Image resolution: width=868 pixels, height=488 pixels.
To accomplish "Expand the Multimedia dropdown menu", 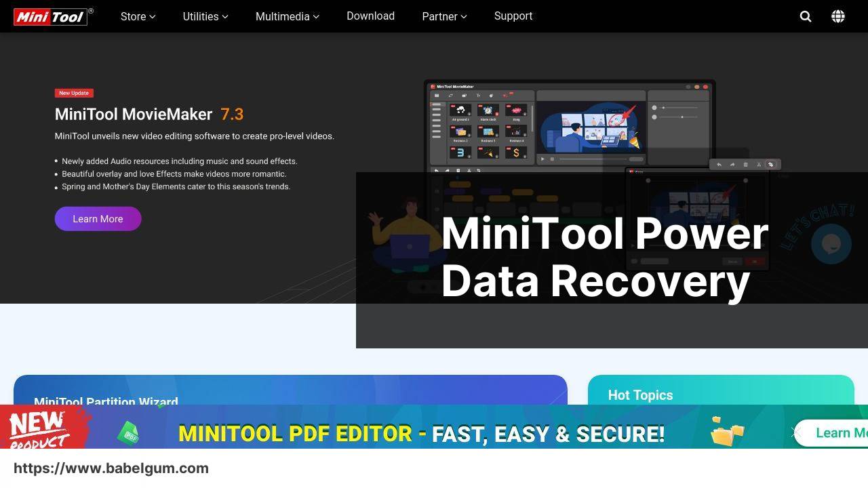I will (x=288, y=16).
